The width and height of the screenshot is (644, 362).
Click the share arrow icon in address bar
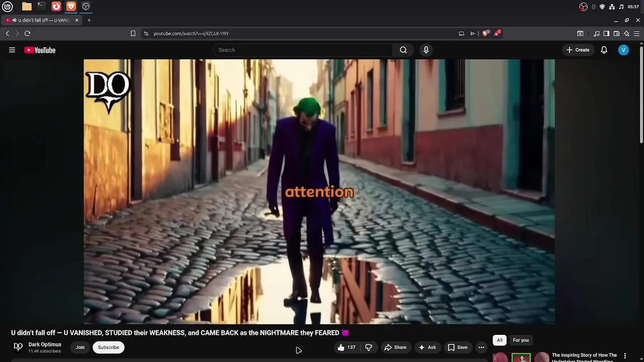pyautogui.click(x=472, y=33)
